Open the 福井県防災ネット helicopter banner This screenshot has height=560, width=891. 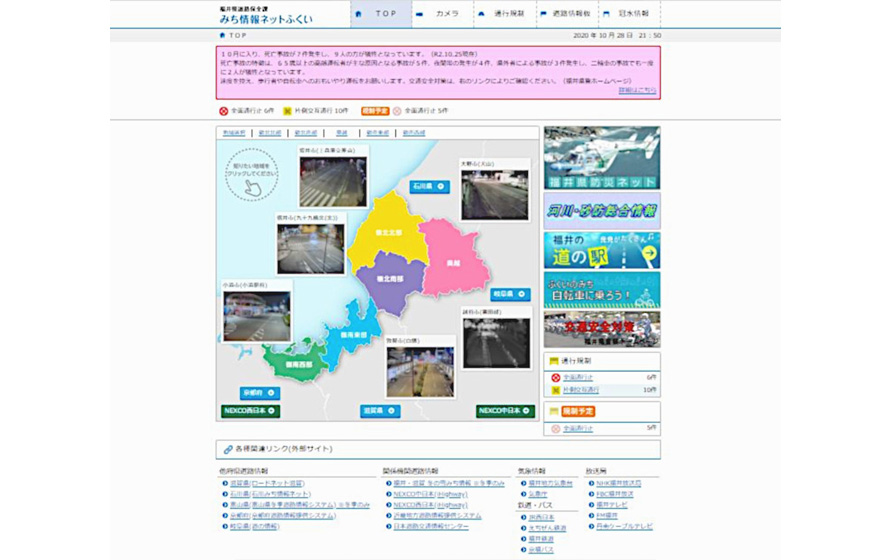pyautogui.click(x=602, y=157)
